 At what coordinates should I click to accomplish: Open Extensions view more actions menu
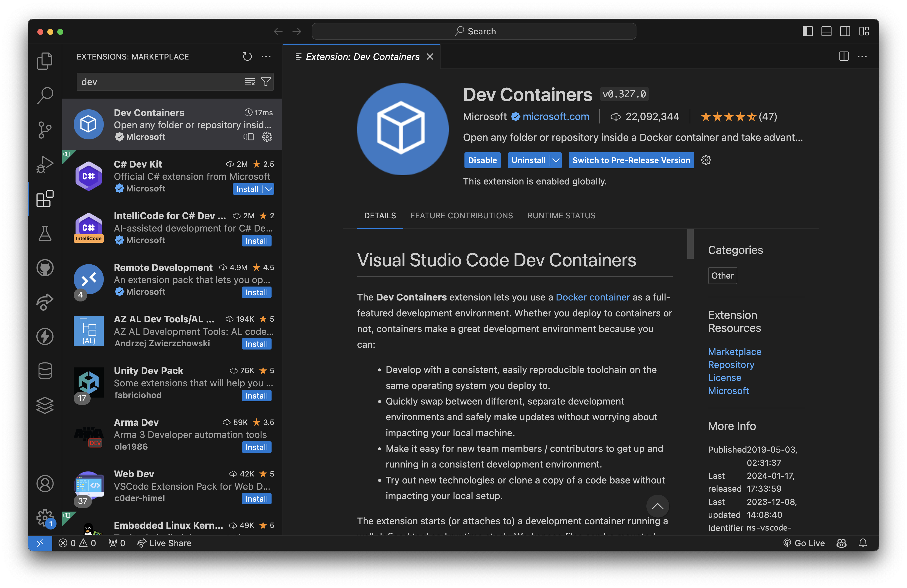click(x=266, y=57)
